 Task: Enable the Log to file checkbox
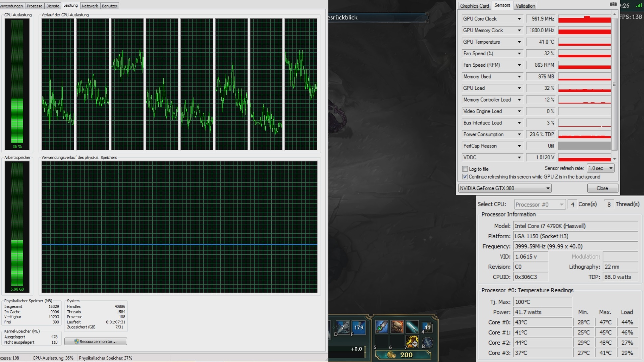(465, 169)
